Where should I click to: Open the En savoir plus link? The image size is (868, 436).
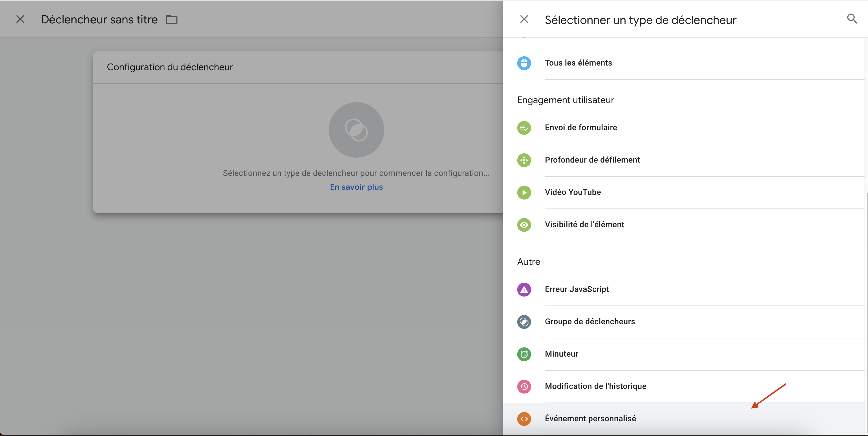click(356, 187)
